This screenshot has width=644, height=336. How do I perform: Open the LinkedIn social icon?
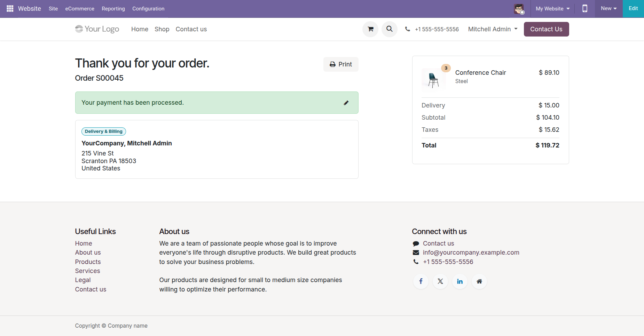[460, 281]
